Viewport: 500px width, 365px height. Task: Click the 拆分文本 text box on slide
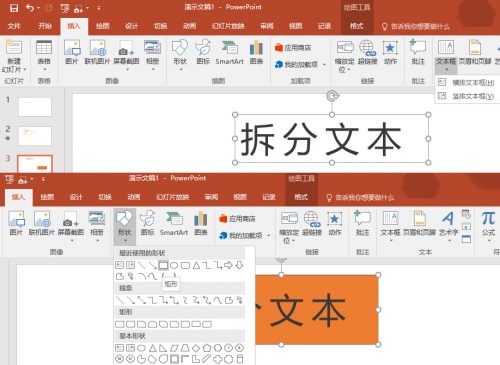point(331,139)
